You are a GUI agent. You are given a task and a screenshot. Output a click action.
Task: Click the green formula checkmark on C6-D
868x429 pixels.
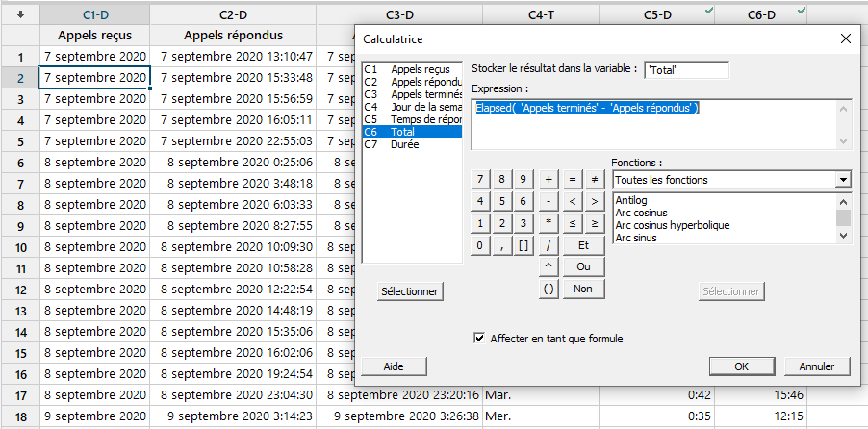click(801, 10)
